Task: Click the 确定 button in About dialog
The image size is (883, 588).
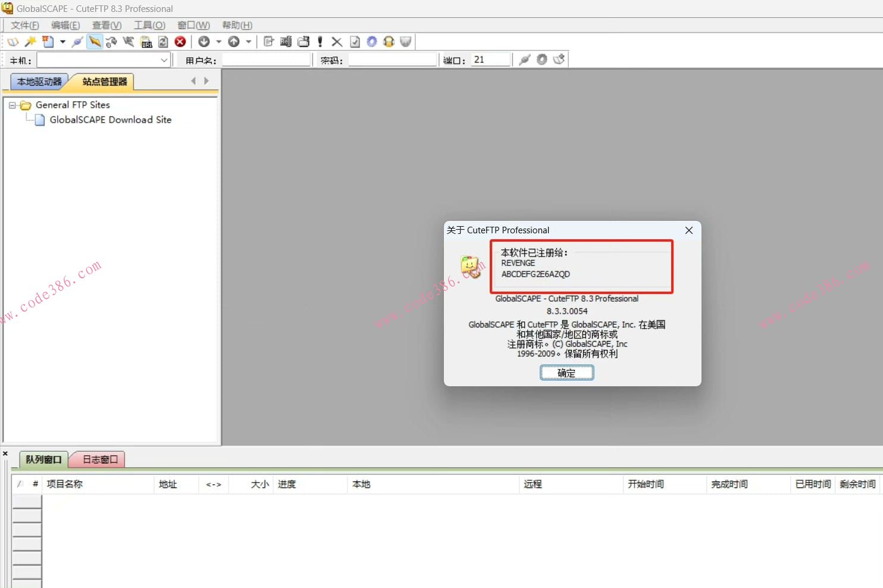Action: (x=566, y=373)
